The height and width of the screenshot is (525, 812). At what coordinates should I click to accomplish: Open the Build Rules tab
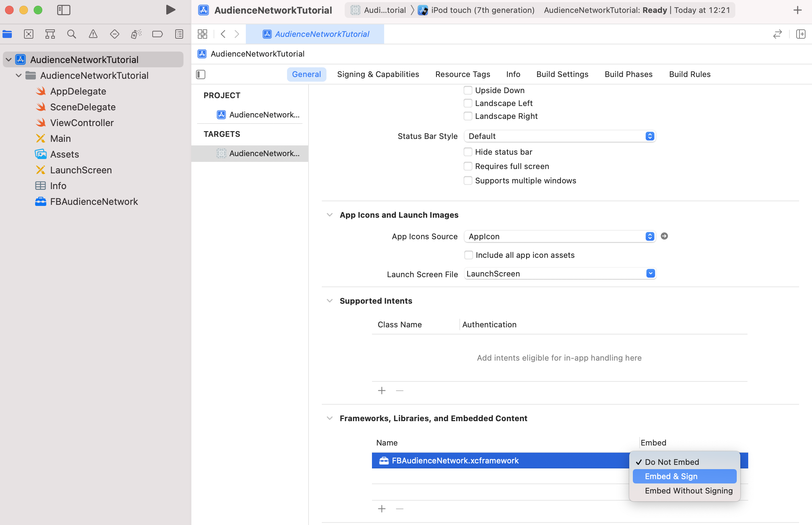(x=690, y=74)
